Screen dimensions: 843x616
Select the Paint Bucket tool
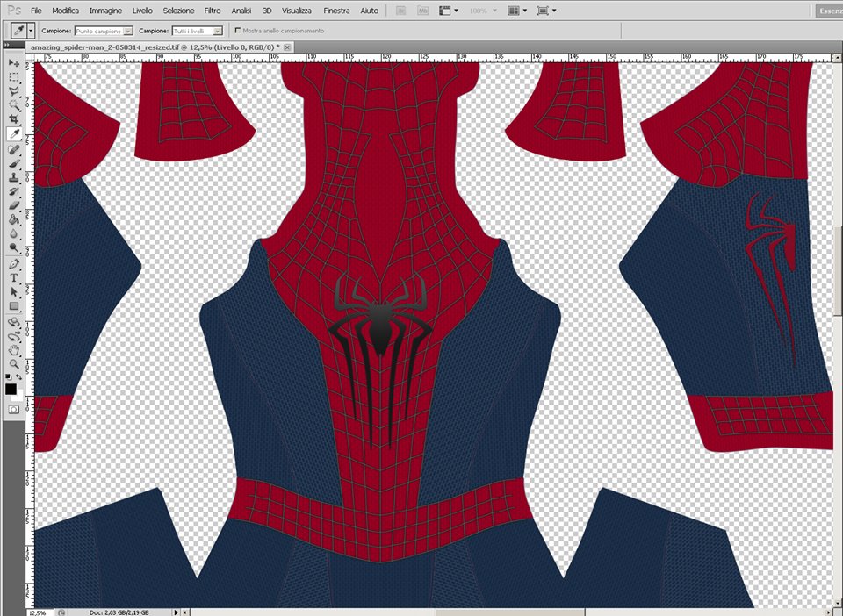click(x=14, y=219)
